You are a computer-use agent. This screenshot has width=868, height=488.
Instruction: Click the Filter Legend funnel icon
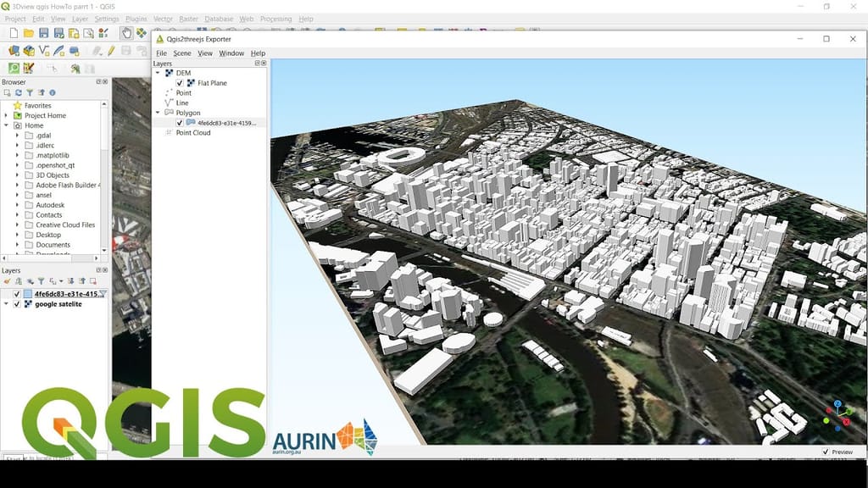[x=42, y=280]
